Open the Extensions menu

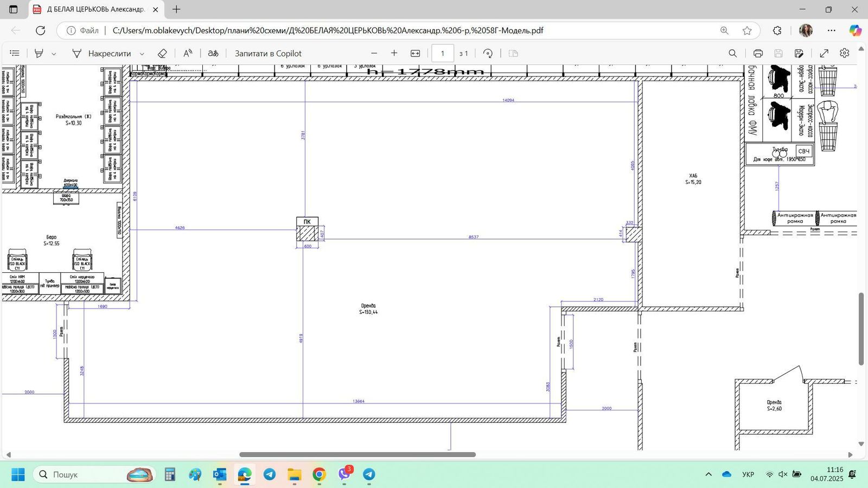(x=777, y=30)
